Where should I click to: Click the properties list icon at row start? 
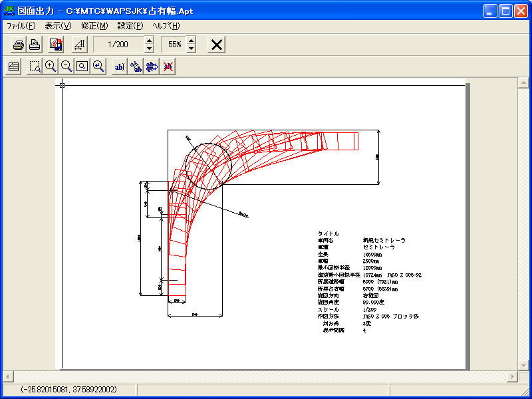tap(14, 66)
